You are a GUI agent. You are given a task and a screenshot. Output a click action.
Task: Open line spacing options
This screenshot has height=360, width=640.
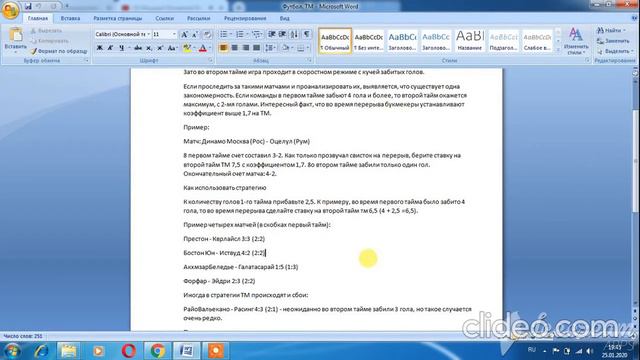270,48
